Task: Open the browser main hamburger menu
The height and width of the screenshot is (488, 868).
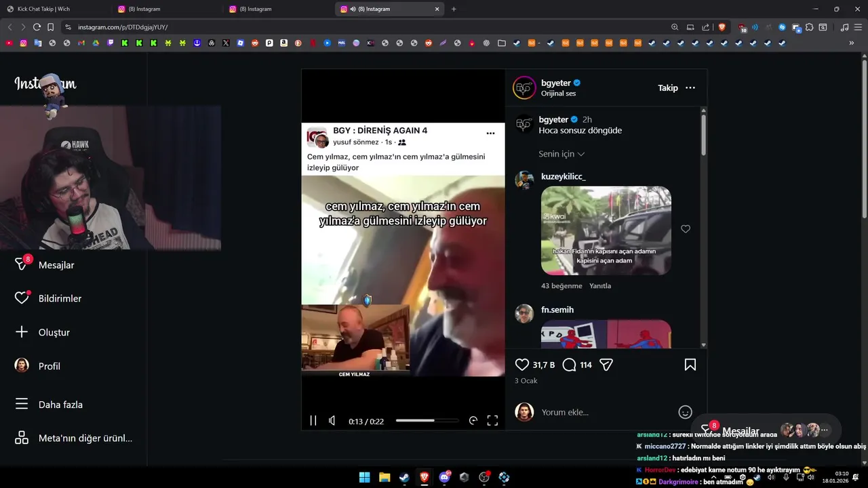Action: 859,27
